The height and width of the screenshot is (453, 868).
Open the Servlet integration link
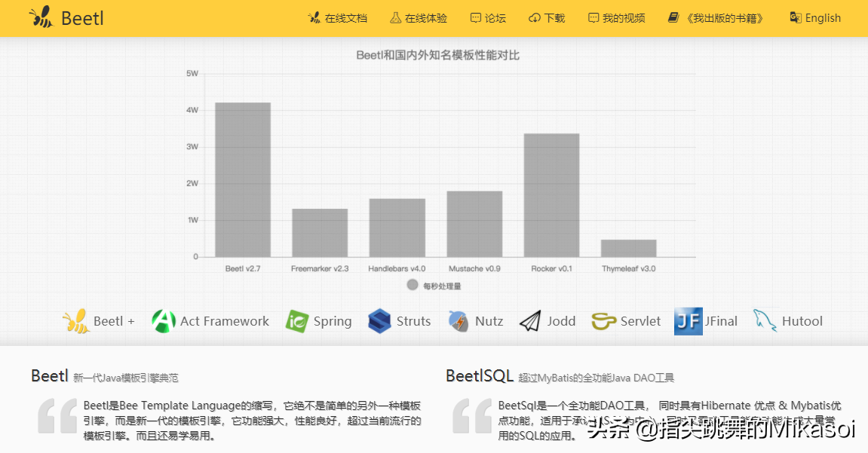tap(640, 321)
